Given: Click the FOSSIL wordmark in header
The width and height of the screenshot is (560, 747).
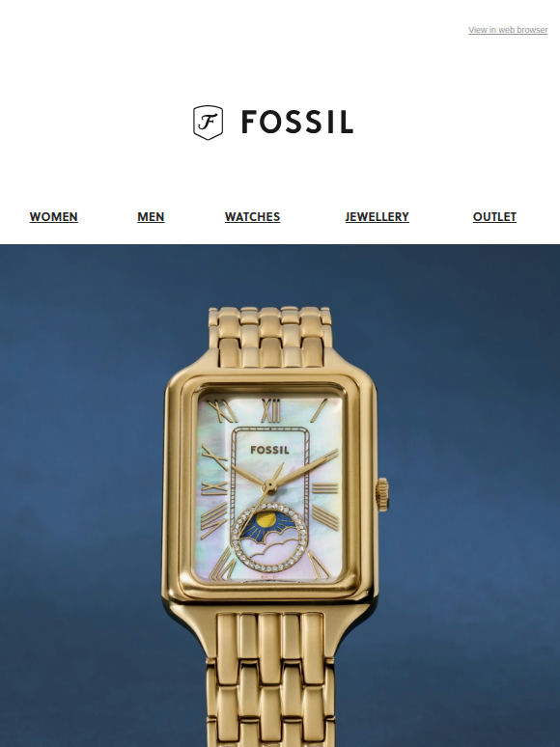Looking at the screenshot, I should click(x=297, y=122).
